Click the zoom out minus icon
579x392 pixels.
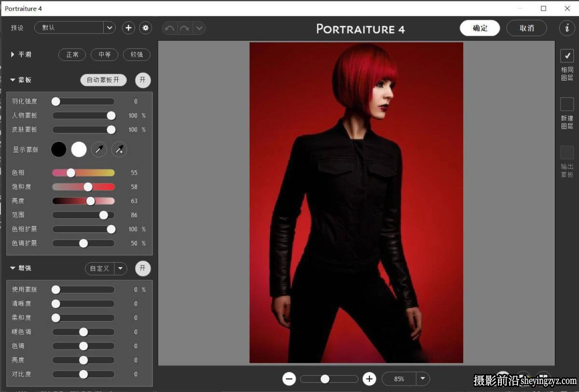(x=289, y=379)
